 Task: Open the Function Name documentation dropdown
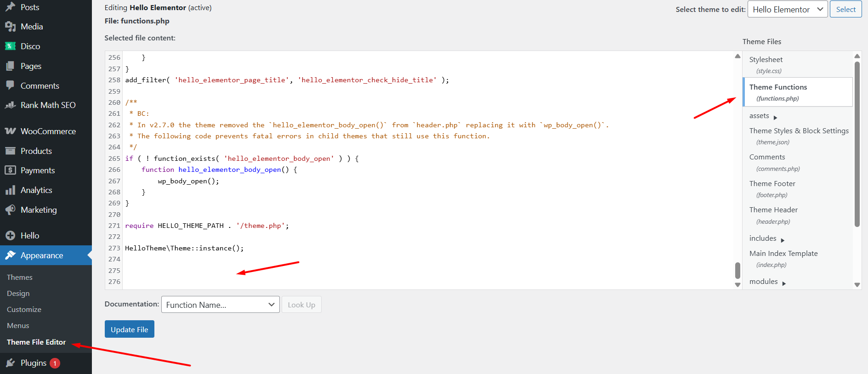[x=220, y=305]
